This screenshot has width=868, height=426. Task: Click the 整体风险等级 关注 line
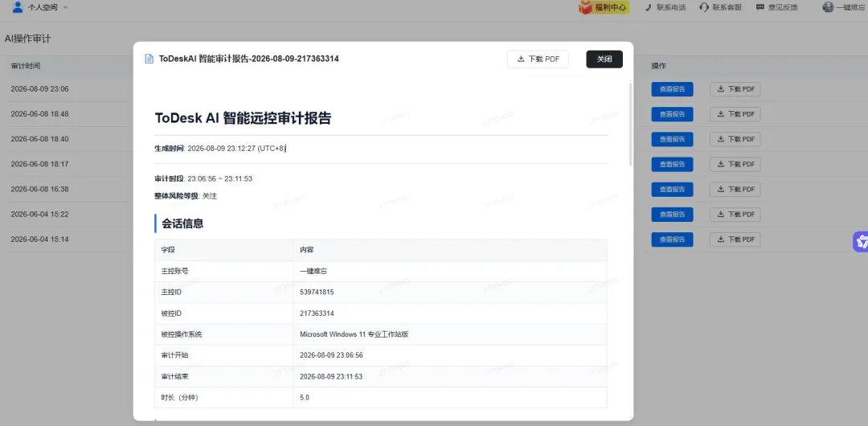click(x=186, y=196)
